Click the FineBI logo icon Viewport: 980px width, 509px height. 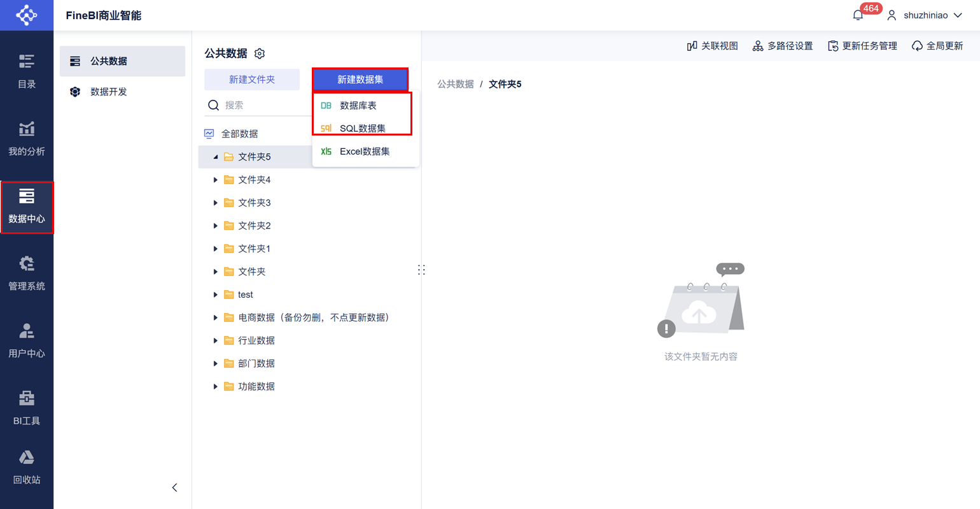(26, 15)
